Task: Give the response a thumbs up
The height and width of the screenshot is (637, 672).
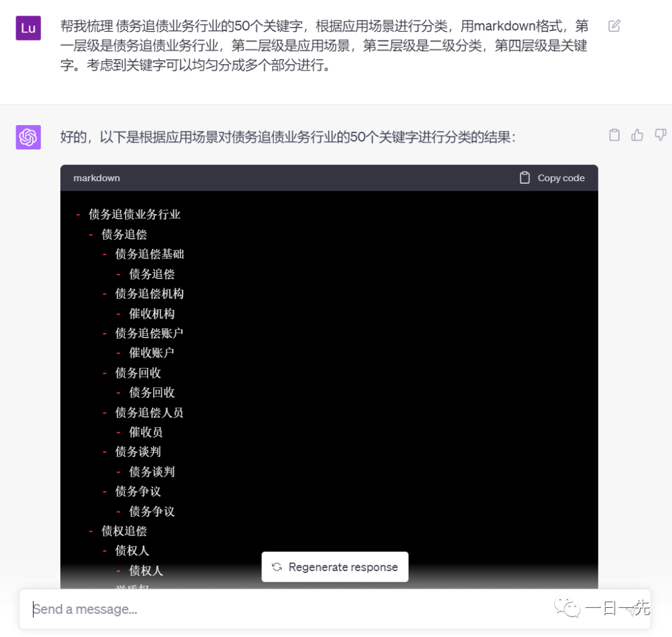Action: [637, 135]
